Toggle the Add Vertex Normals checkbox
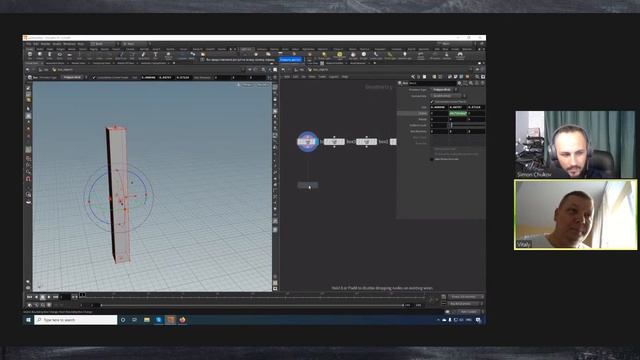 [x=432, y=159]
